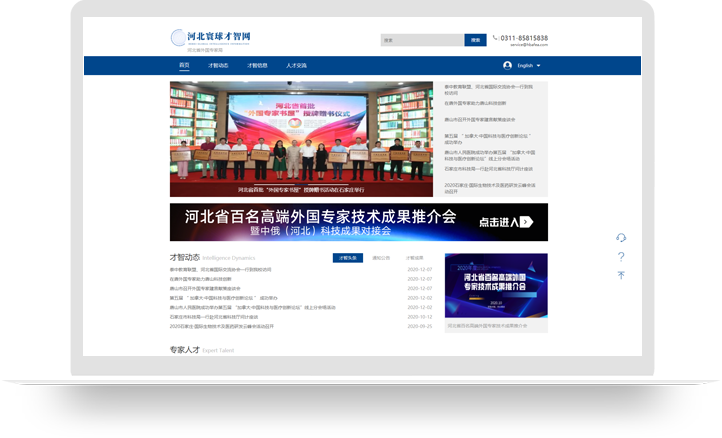This screenshot has width=722, height=438.
Task: Switch to the 才智头条 tab
Action: point(347,258)
